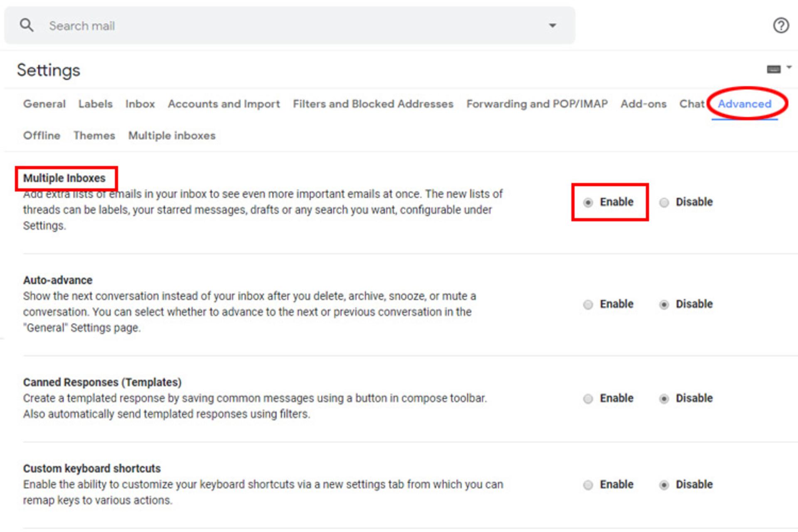Select Filters and Blocked Addresses tab
This screenshot has height=532, width=798.
coord(373,104)
